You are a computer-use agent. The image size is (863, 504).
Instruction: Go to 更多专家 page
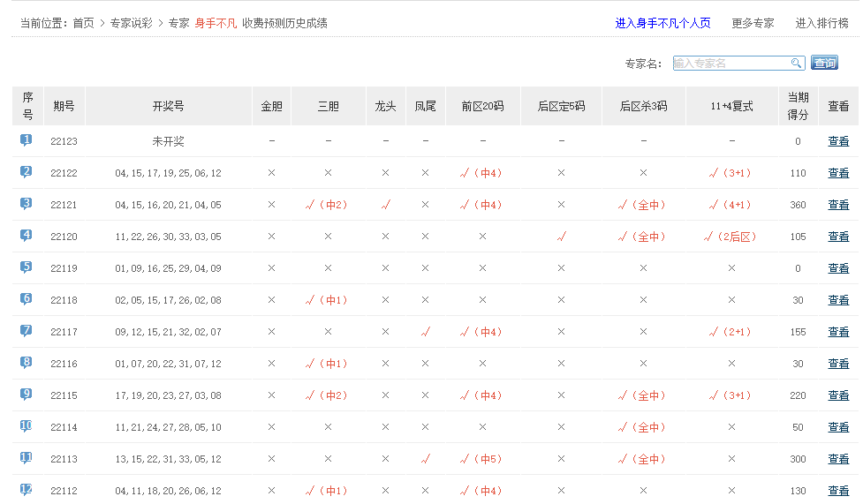[x=753, y=23]
